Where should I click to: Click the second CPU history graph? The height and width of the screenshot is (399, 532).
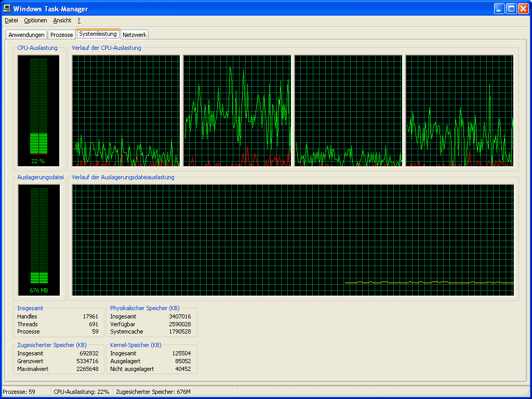(237, 111)
